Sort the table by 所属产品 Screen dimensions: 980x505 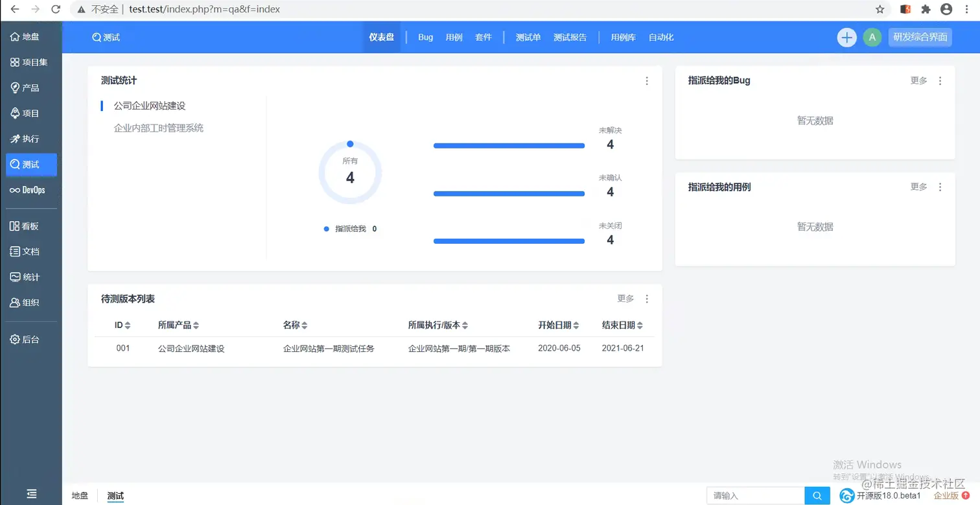click(178, 325)
